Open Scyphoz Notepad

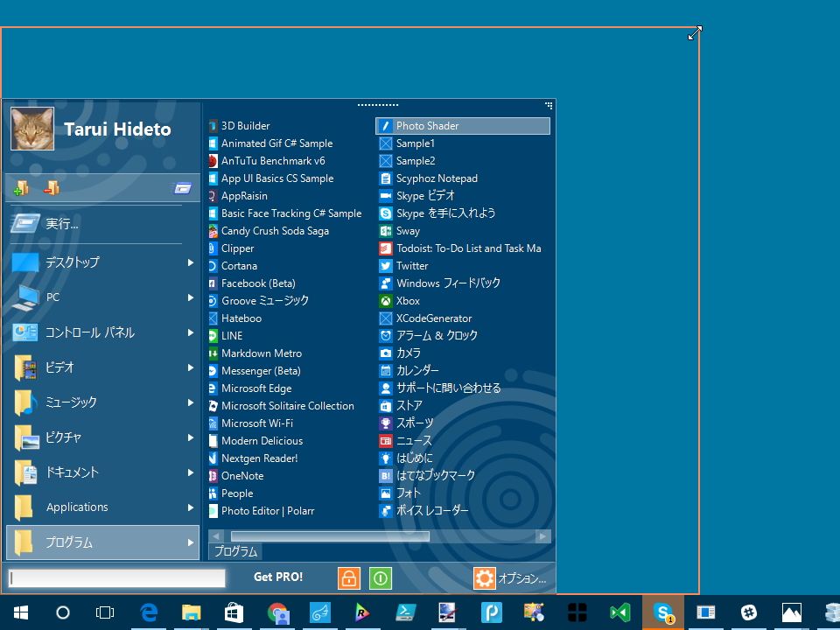coord(429,178)
